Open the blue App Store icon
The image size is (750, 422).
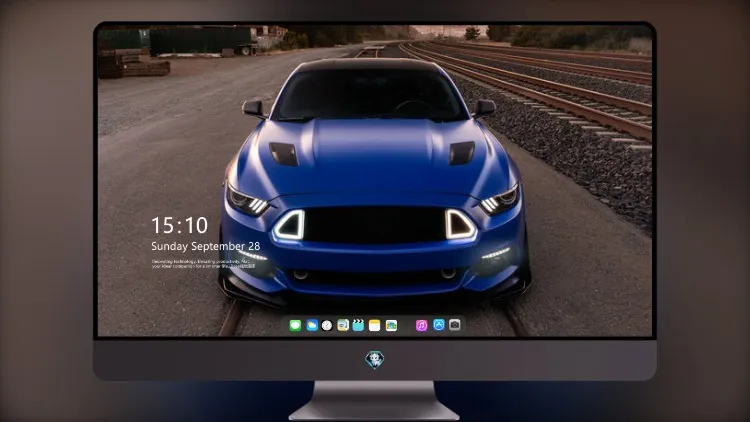point(439,325)
